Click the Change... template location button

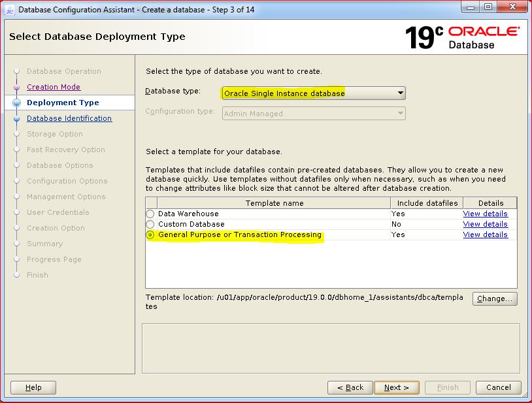click(x=495, y=298)
